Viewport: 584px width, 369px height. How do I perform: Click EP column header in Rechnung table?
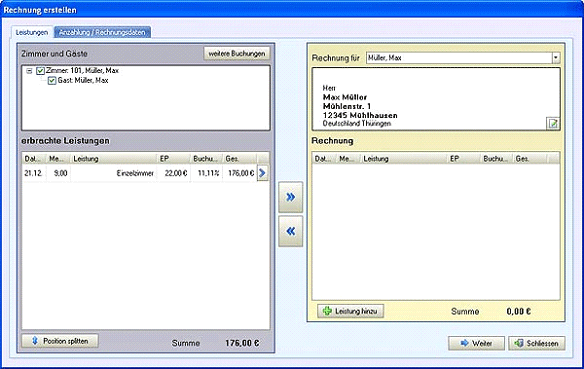[464, 159]
